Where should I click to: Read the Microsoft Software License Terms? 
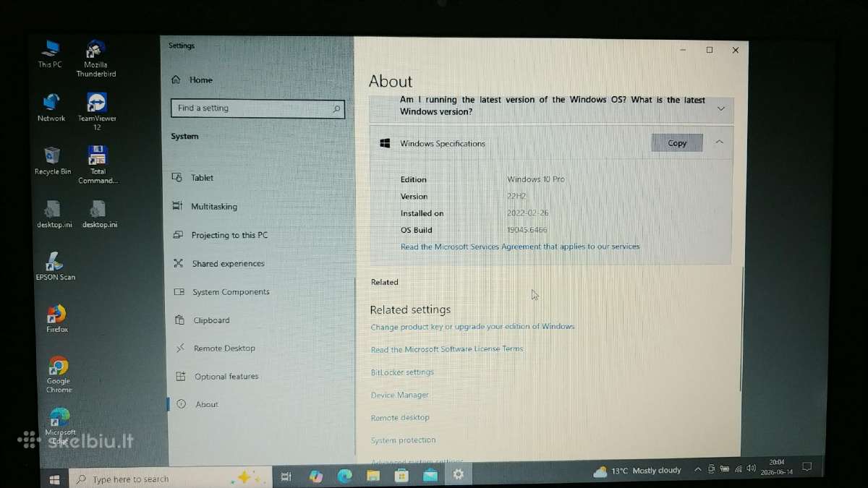[447, 348]
